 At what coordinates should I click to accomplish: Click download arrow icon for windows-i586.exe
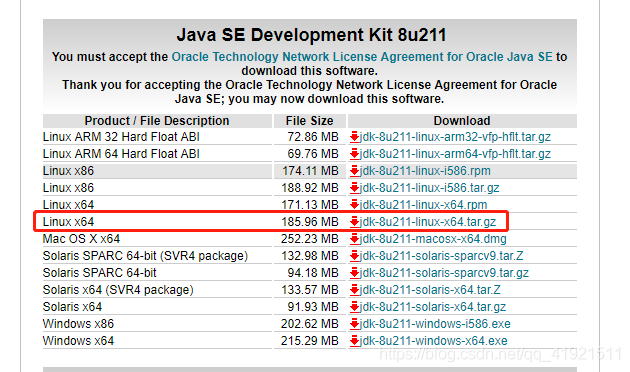(x=354, y=324)
